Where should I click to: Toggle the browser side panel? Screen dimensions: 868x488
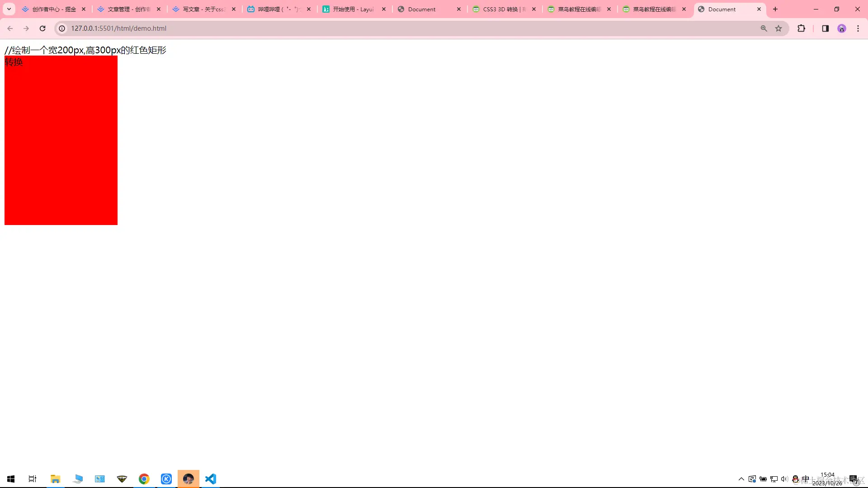(825, 28)
